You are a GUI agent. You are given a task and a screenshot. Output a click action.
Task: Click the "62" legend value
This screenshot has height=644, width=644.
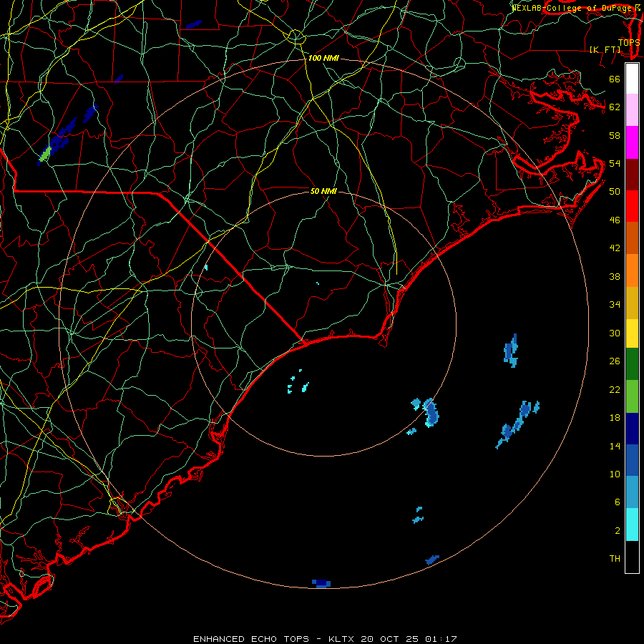pyautogui.click(x=615, y=107)
